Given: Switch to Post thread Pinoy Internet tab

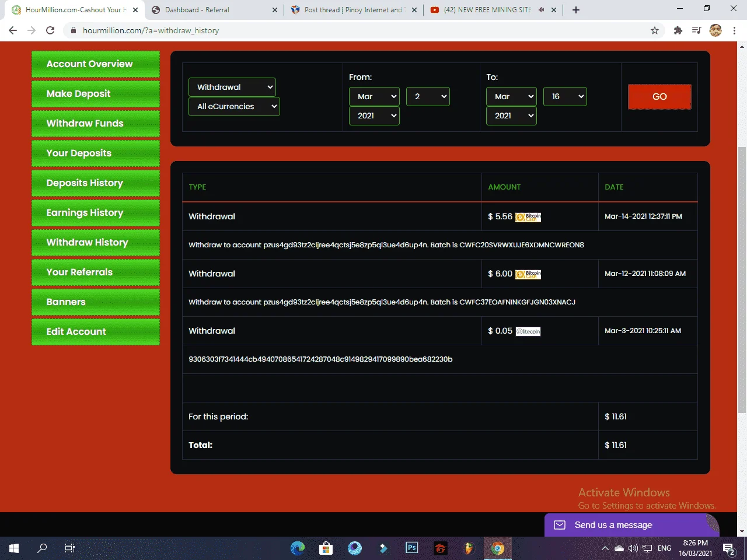Looking at the screenshot, I should coord(353,10).
